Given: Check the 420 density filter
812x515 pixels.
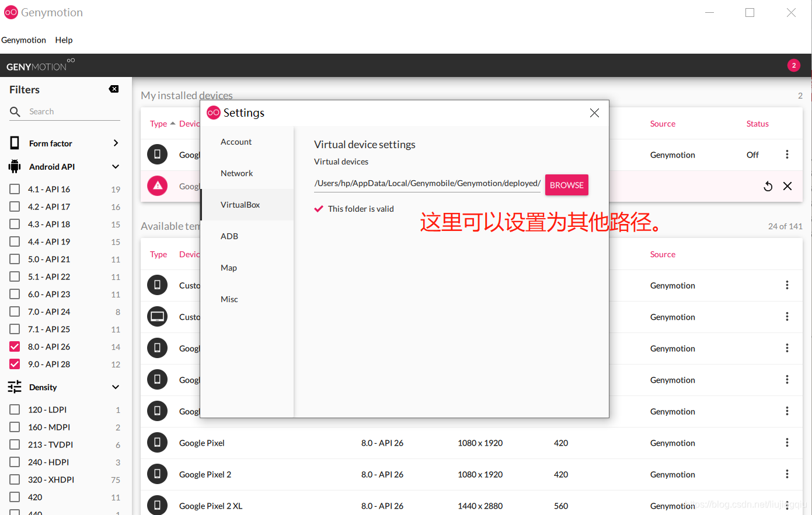Looking at the screenshot, I should pyautogui.click(x=15, y=497).
